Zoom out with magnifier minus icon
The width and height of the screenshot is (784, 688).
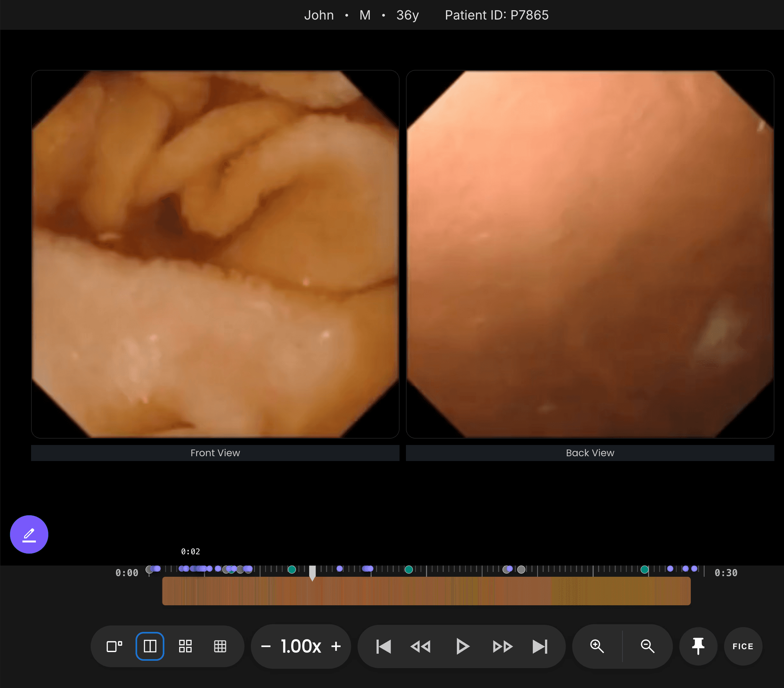point(648,646)
